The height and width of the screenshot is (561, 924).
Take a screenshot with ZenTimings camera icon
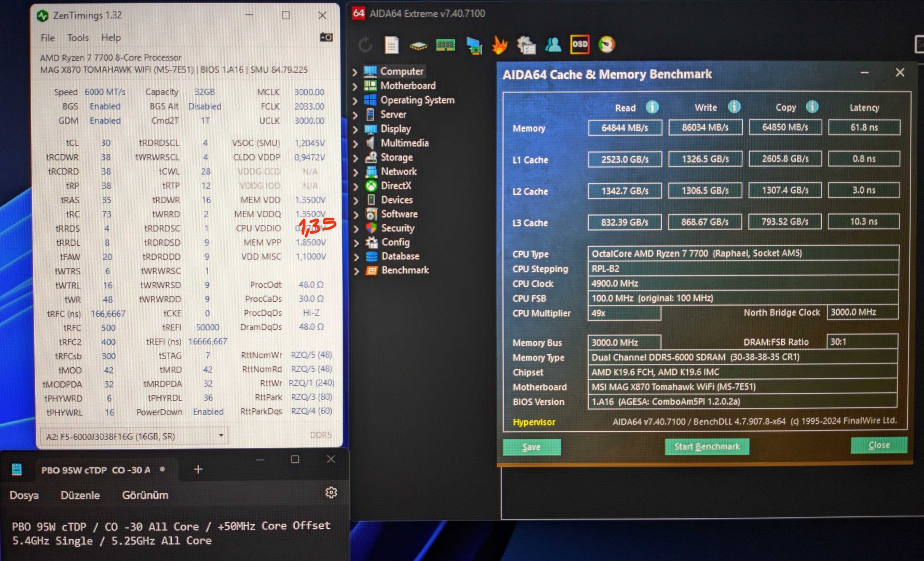tap(327, 37)
